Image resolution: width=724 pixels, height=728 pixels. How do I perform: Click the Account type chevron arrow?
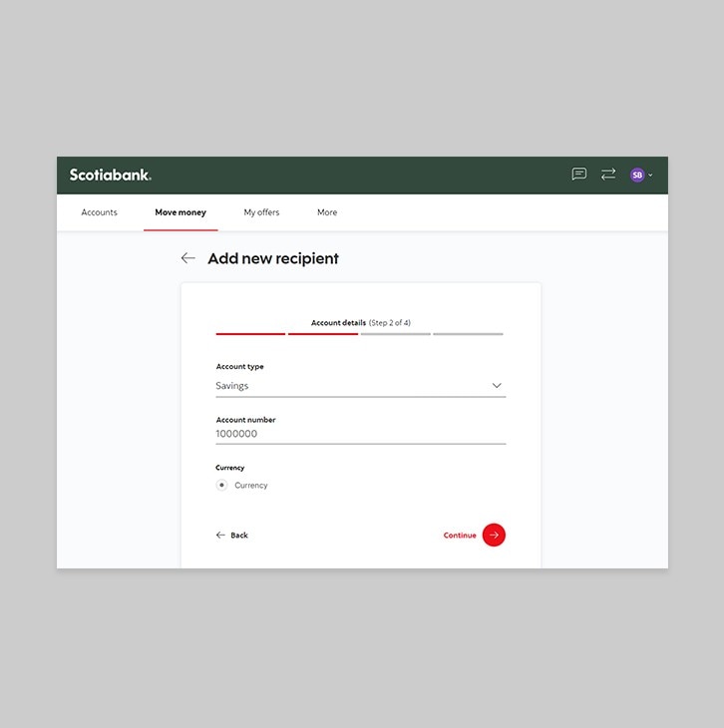(x=497, y=385)
